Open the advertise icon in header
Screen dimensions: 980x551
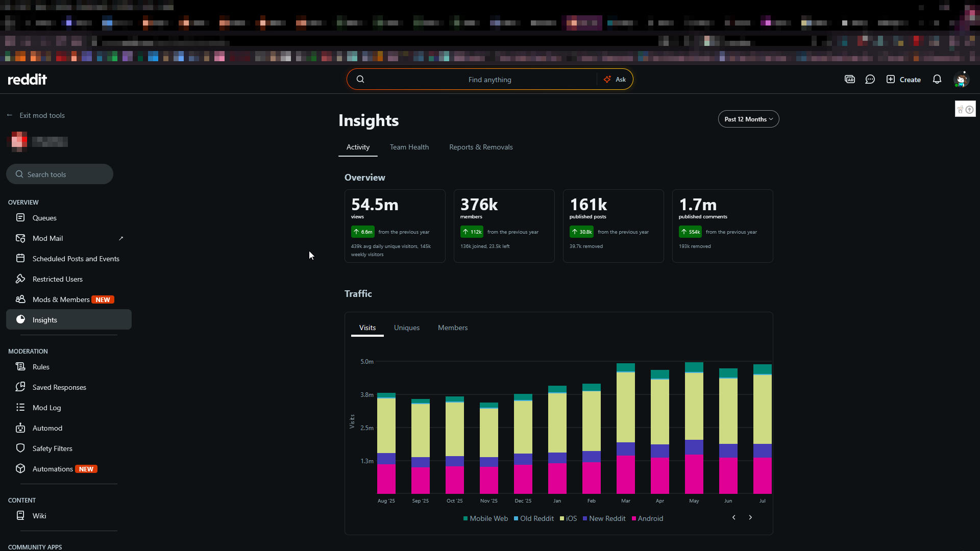tap(850, 79)
